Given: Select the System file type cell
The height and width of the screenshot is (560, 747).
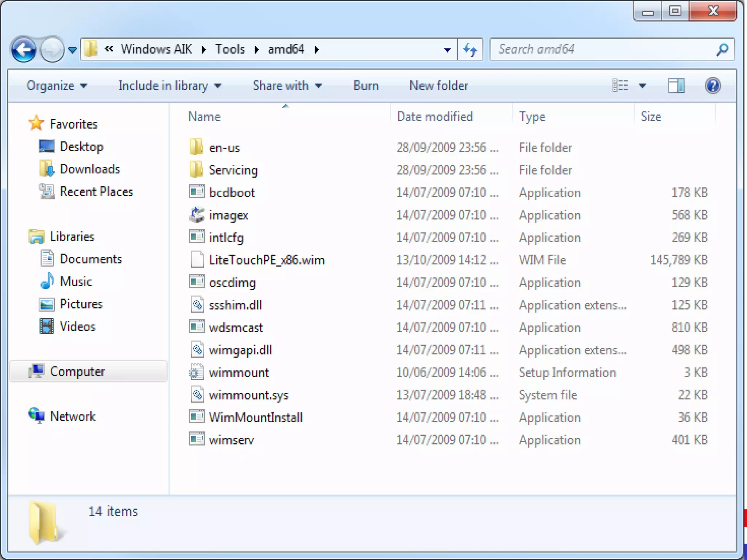Looking at the screenshot, I should pos(548,395).
